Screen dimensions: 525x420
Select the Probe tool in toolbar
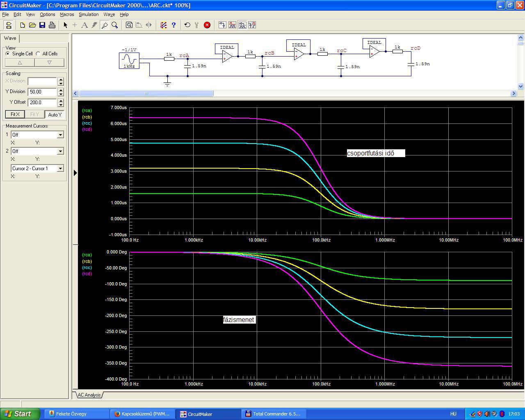click(x=105, y=25)
